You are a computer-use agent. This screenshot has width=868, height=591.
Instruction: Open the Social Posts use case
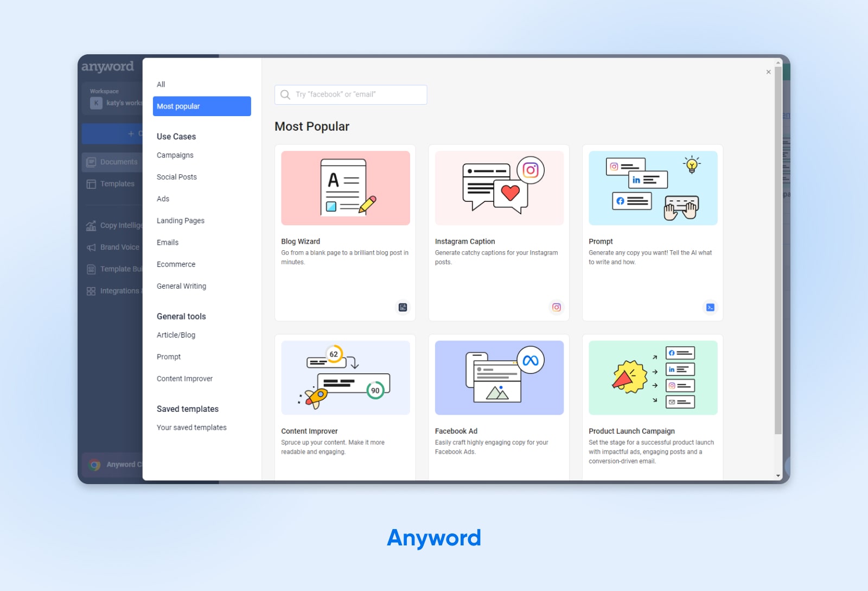(177, 177)
